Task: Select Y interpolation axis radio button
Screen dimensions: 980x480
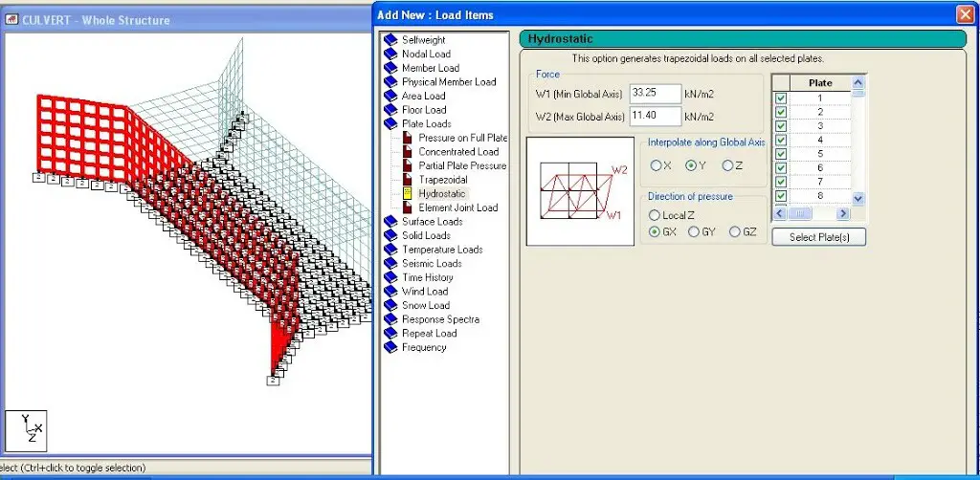Action: (x=691, y=165)
